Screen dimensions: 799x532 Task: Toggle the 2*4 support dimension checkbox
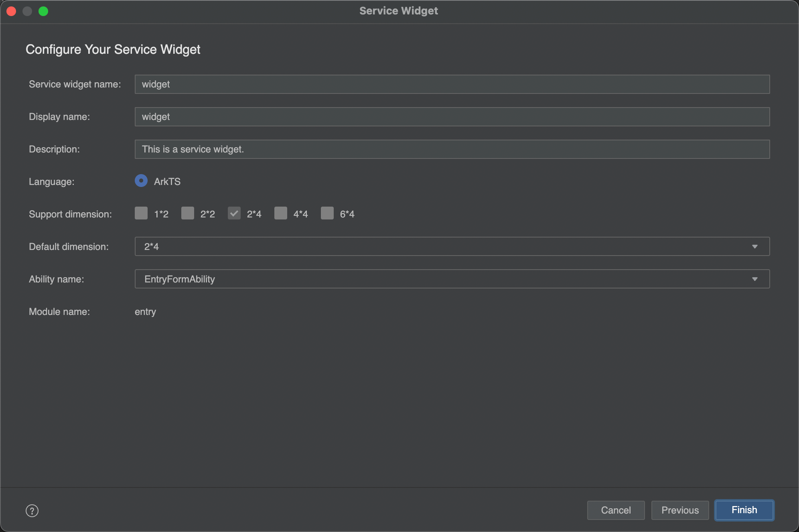pos(234,213)
